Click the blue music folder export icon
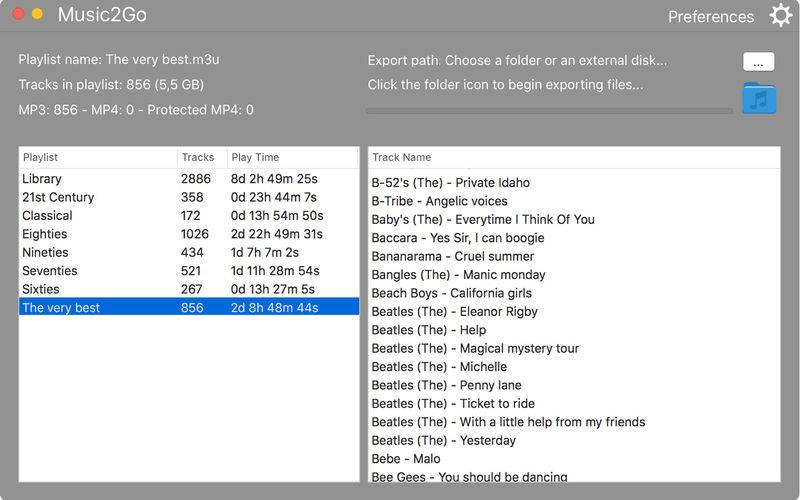The width and height of the screenshot is (800, 500). click(759, 98)
